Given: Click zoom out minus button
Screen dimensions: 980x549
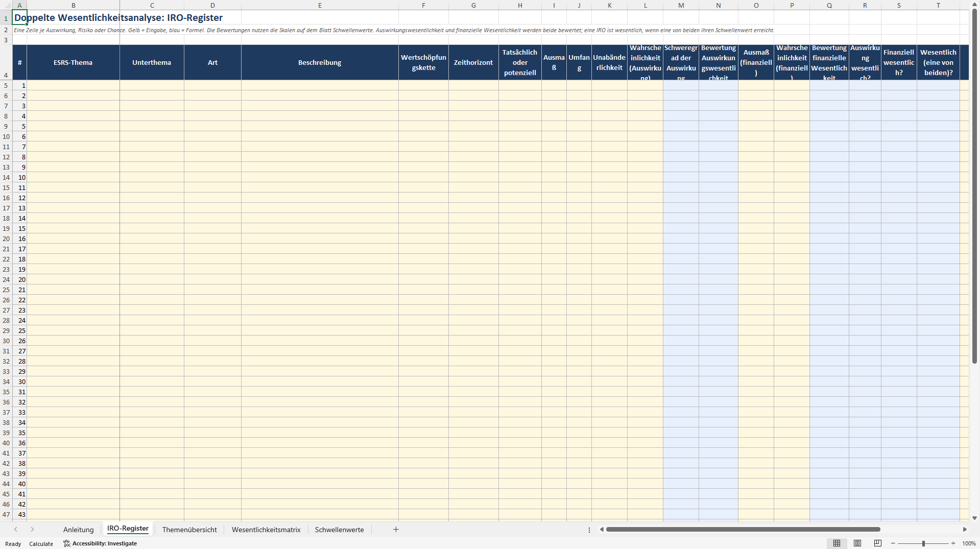Looking at the screenshot, I should [893, 543].
